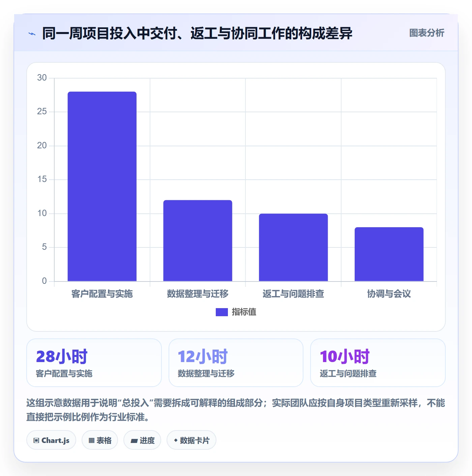Click the 表格 tag chip
This screenshot has height=476, width=472.
pyautogui.click(x=100, y=440)
